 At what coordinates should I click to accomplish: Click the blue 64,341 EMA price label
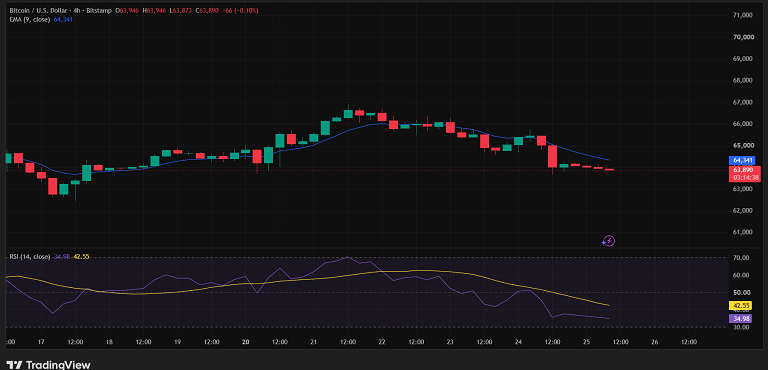coord(743,160)
